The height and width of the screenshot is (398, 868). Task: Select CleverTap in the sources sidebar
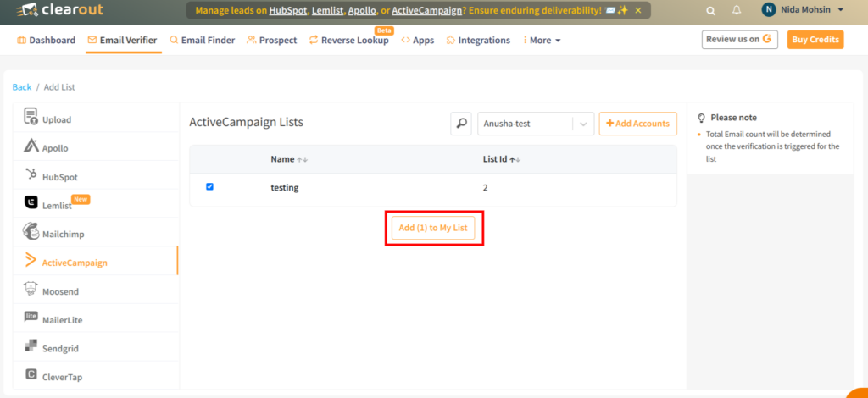pos(95,376)
